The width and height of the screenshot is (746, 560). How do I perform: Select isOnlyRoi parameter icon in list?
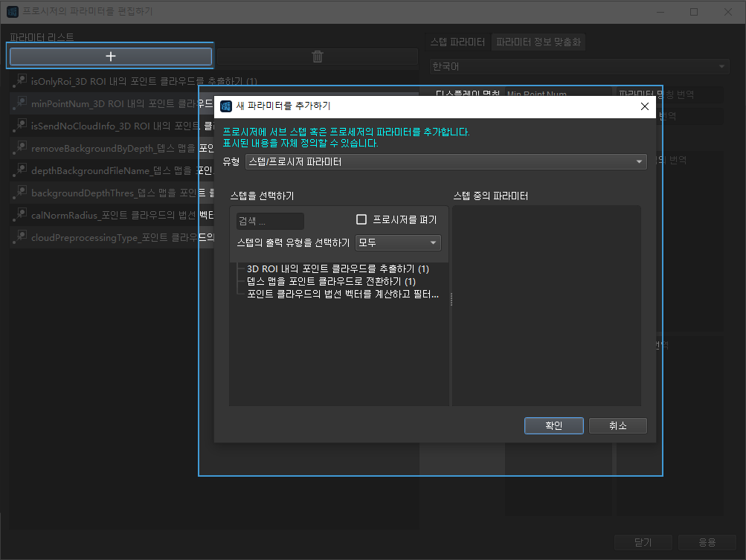(21, 80)
